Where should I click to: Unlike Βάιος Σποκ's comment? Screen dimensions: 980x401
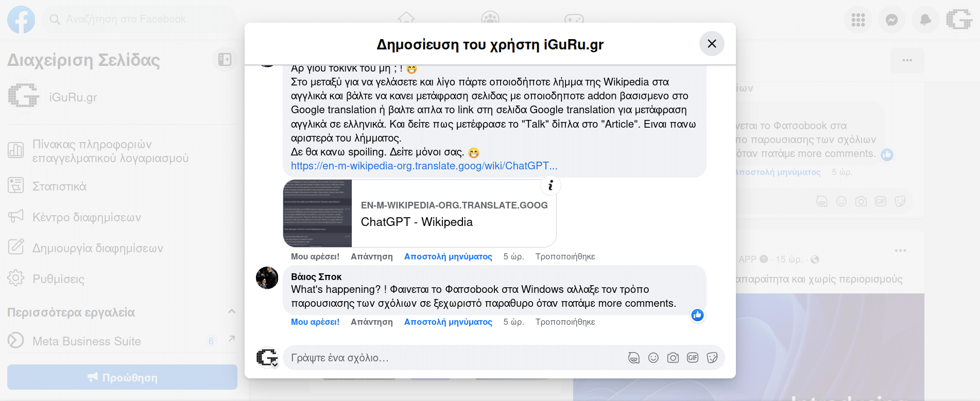pyautogui.click(x=315, y=322)
